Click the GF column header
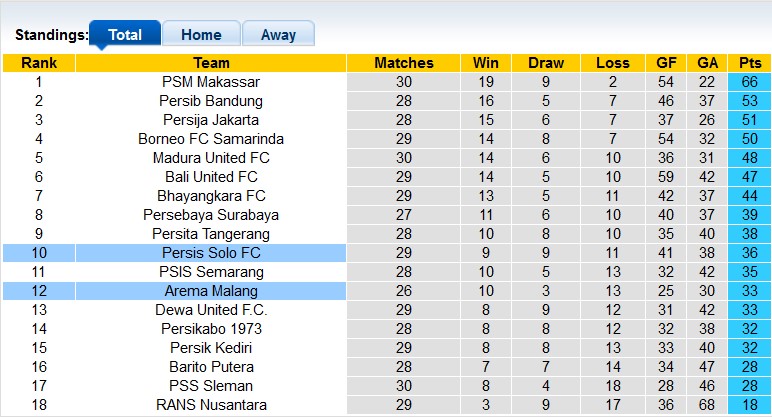 667,63
